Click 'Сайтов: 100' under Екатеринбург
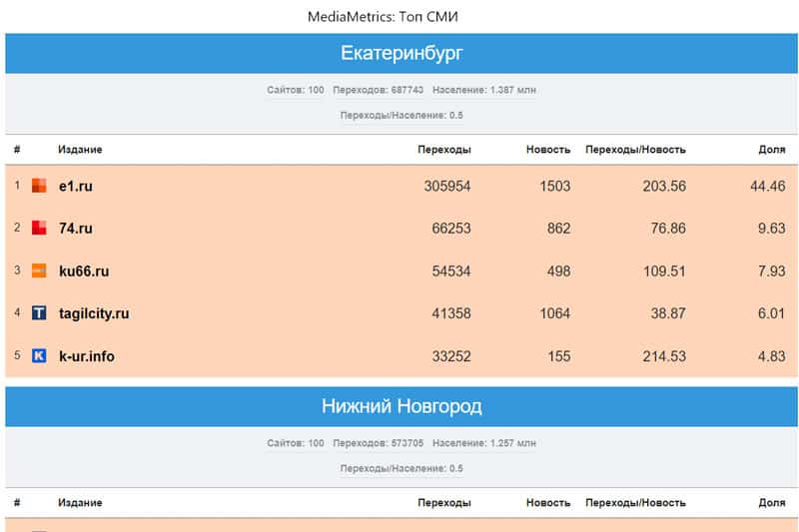The width and height of the screenshot is (799, 532). click(296, 90)
